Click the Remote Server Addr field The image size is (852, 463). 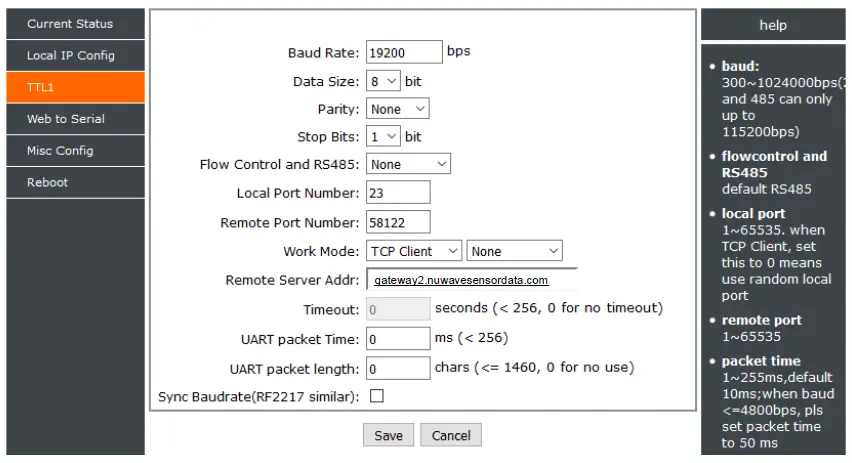pos(472,280)
